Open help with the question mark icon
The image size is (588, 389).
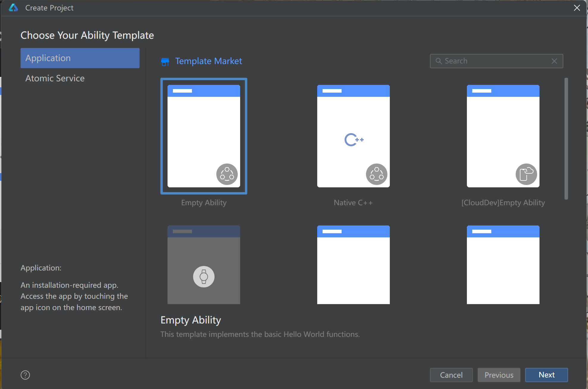click(x=25, y=375)
